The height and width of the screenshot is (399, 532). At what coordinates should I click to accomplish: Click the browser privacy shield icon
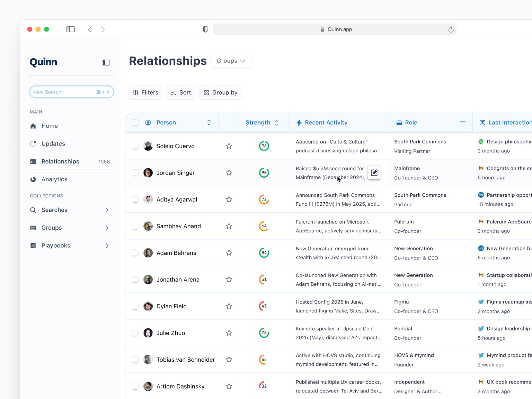tap(205, 29)
